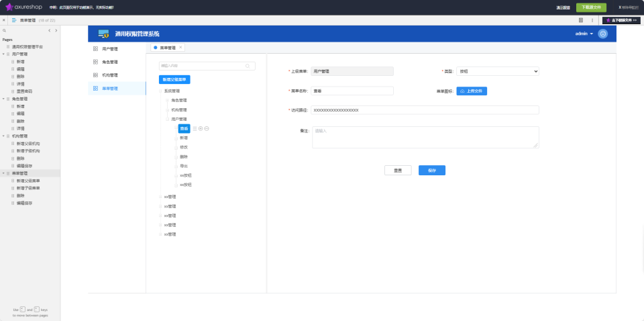The height and width of the screenshot is (321, 644).
Task: Select the 删除 node in the menu tree
Action: point(184,156)
